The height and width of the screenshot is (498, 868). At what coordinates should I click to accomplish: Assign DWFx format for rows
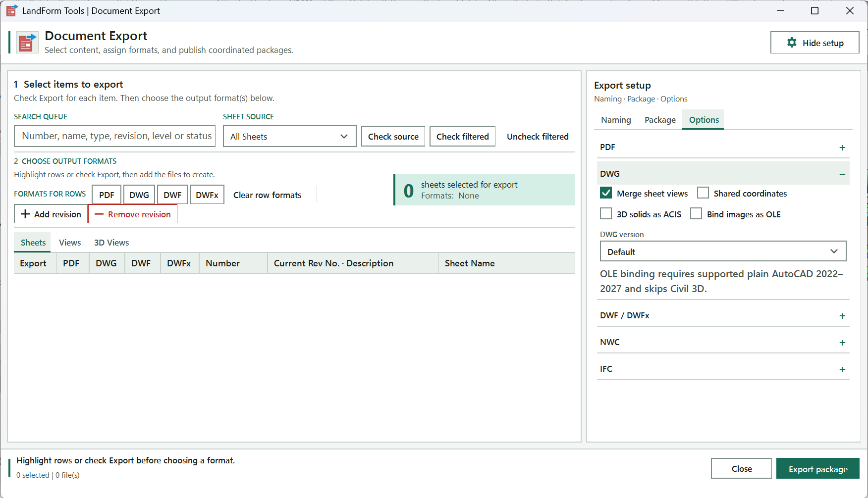pyautogui.click(x=207, y=195)
